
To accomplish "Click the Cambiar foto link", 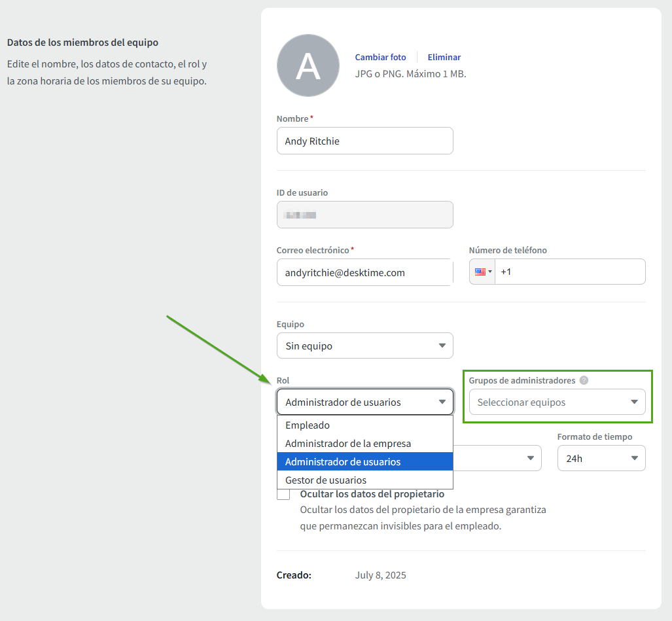I will (380, 58).
